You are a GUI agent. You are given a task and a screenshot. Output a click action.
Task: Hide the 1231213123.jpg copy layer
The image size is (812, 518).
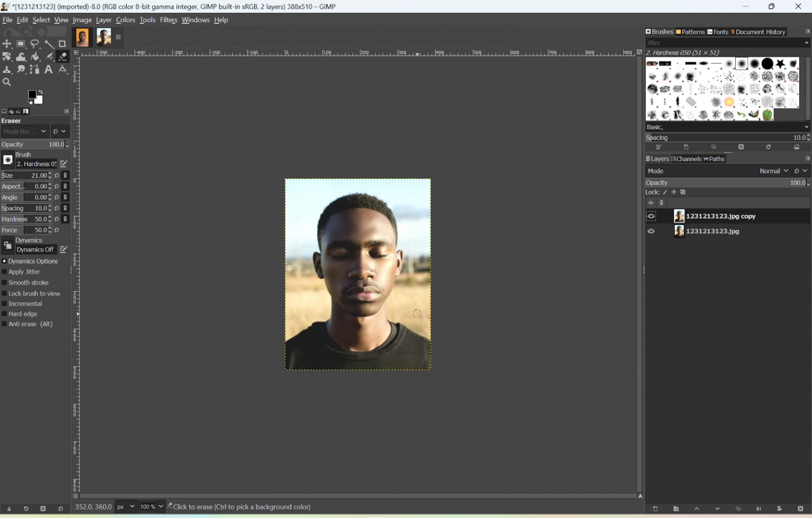coord(651,216)
